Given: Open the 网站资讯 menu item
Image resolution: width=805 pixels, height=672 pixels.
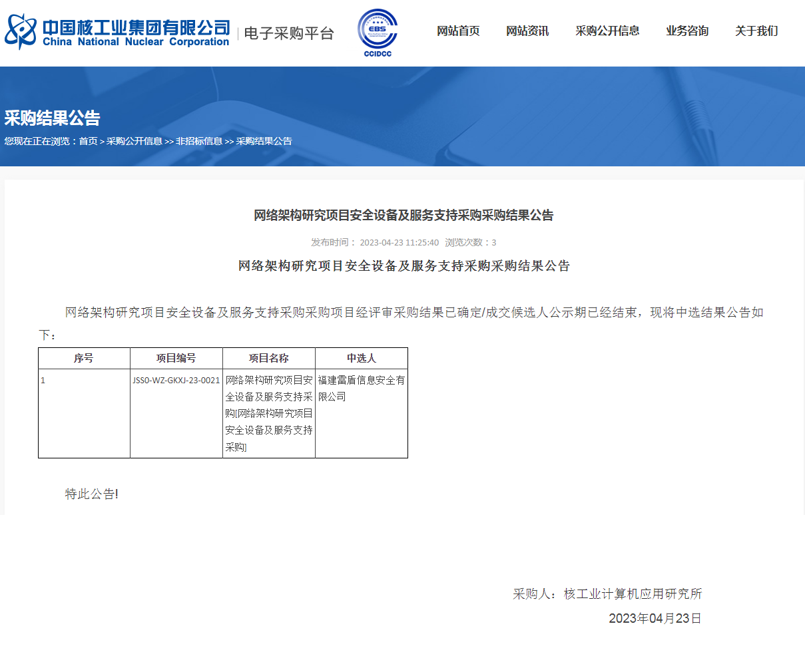Looking at the screenshot, I should point(527,31).
